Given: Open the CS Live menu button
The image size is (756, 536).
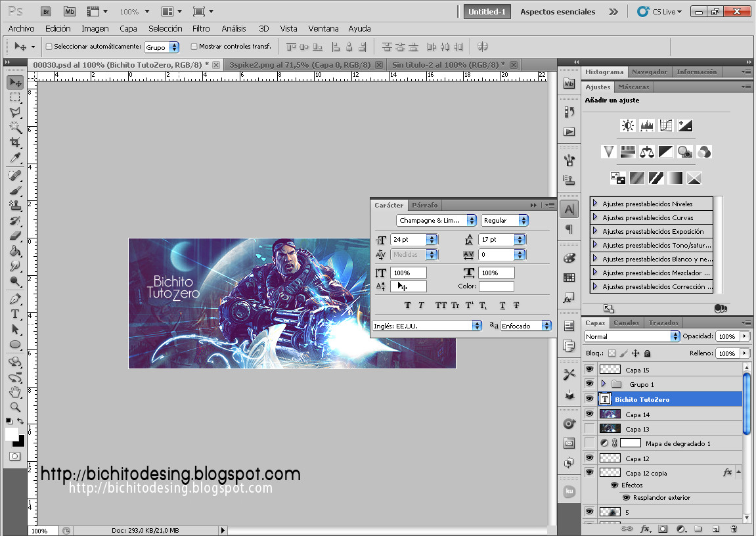Looking at the screenshot, I should click(659, 12).
